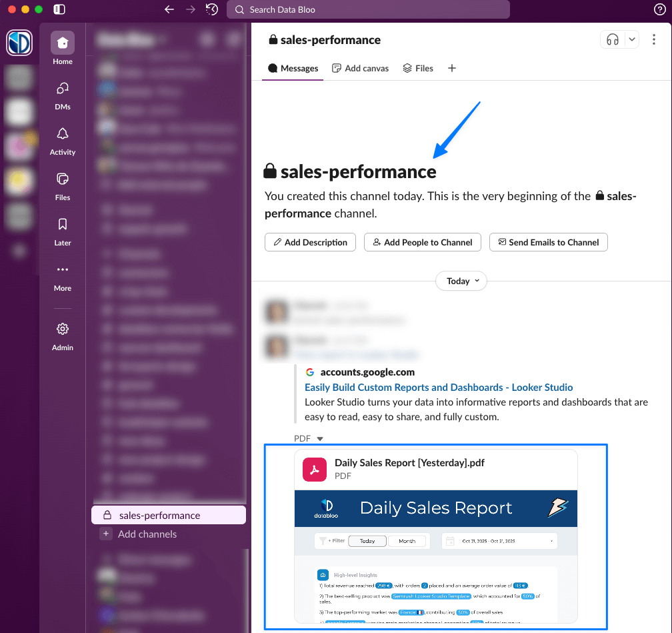Select the Add canvas tab
The height and width of the screenshot is (633, 672).
pos(361,68)
